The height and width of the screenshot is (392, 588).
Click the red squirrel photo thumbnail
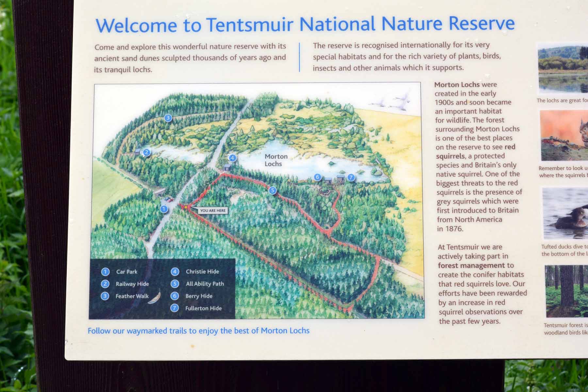point(564,136)
